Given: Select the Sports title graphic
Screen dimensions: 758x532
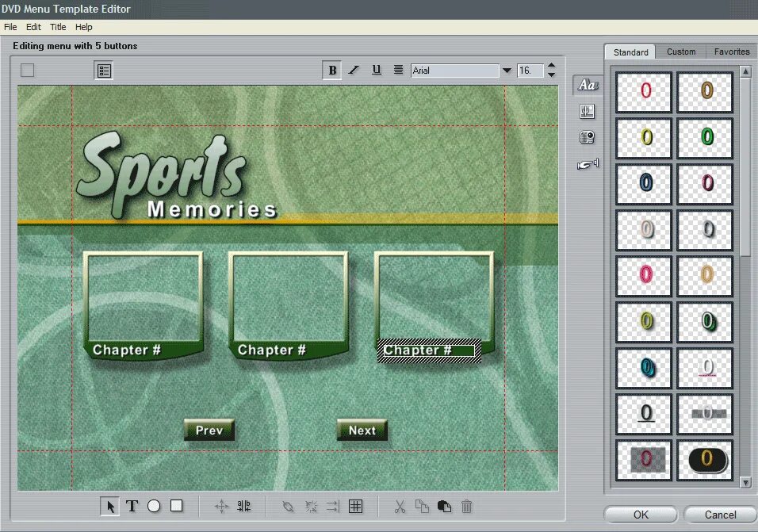Looking at the screenshot, I should (162, 174).
